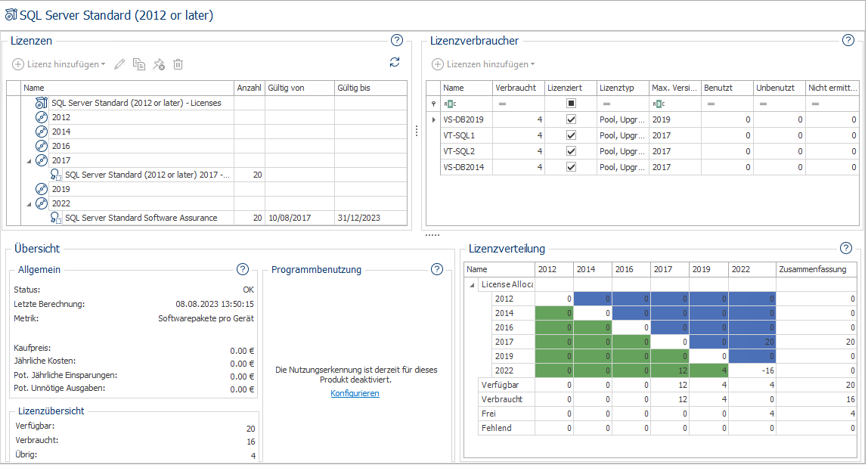Screen dimensions: 868x468
Task: Click license icon of SQL Server Standard 2017 entry
Action: pos(55,175)
